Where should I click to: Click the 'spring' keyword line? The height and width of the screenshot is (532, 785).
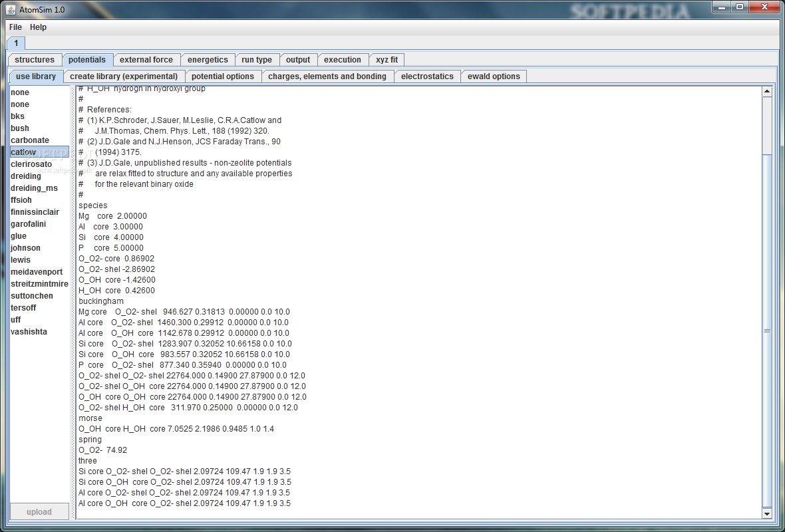click(x=90, y=439)
